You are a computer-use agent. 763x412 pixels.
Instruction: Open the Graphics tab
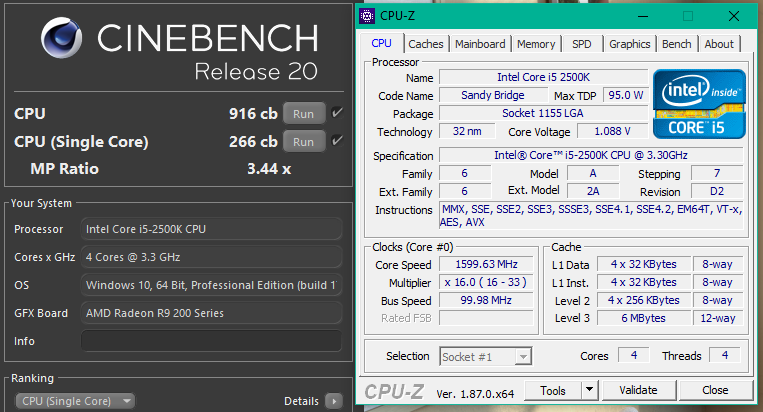630,44
